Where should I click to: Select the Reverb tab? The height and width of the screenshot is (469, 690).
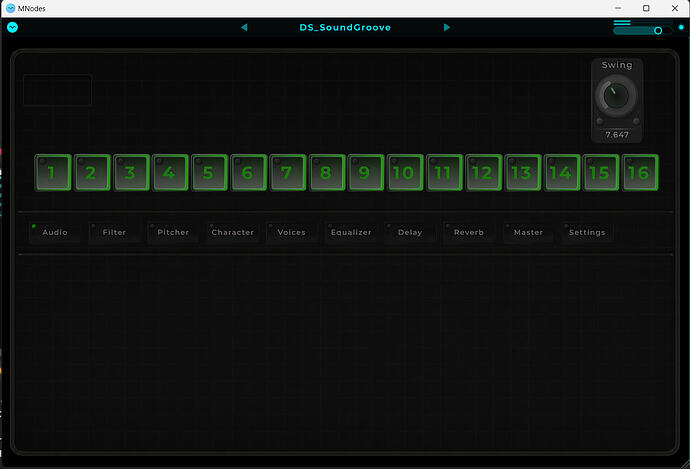pyautogui.click(x=469, y=232)
